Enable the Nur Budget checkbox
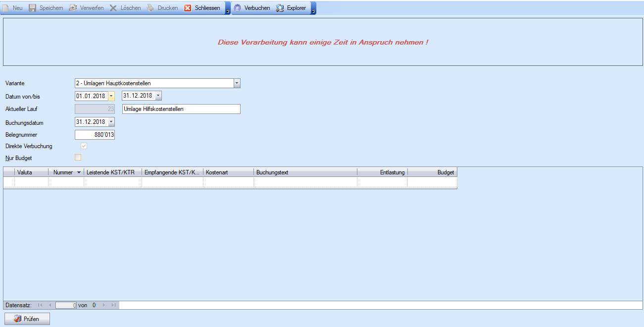Viewport: 644px width, 327px height. (78, 158)
